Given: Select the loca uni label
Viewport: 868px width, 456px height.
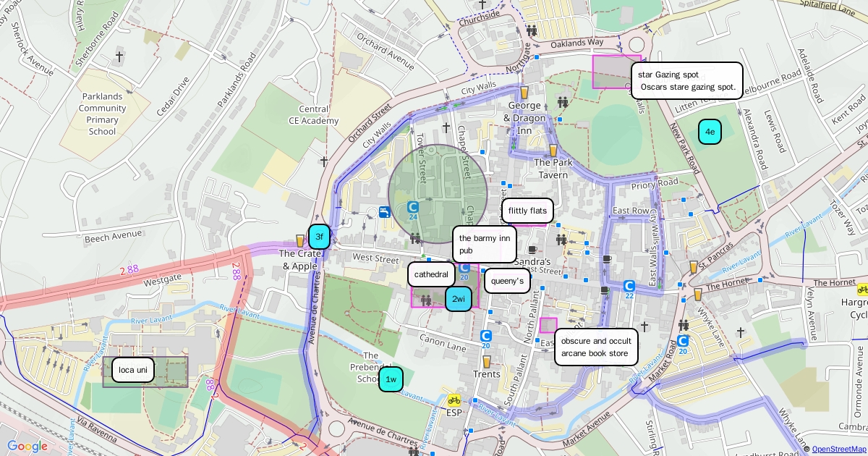Looking at the screenshot, I should point(133,371).
